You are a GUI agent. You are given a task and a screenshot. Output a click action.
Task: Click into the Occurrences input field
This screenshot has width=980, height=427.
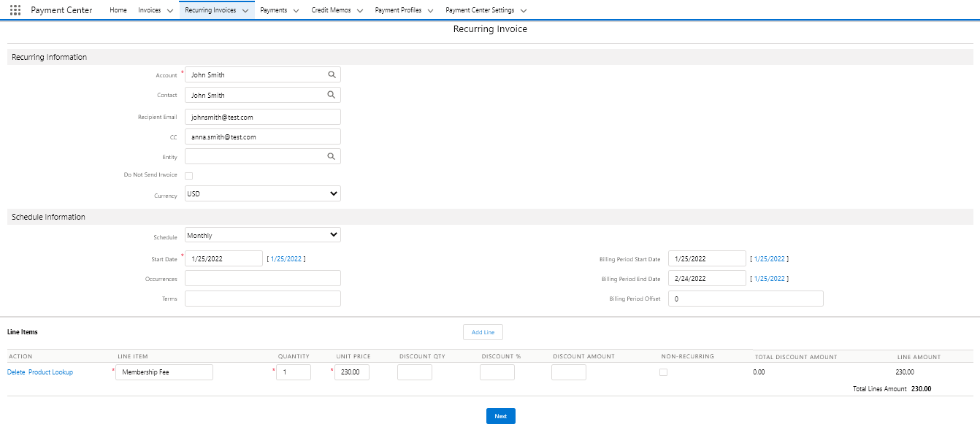coord(263,278)
